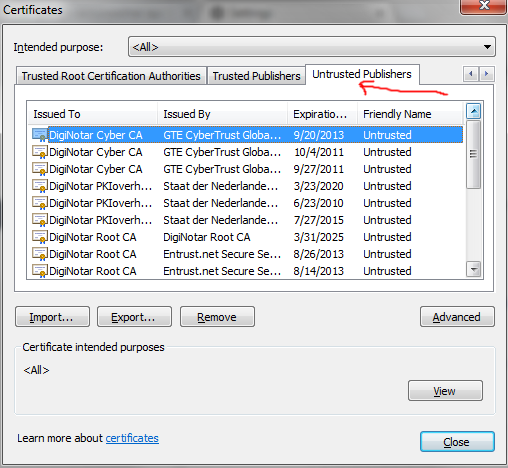Click the Export... button

point(134,317)
